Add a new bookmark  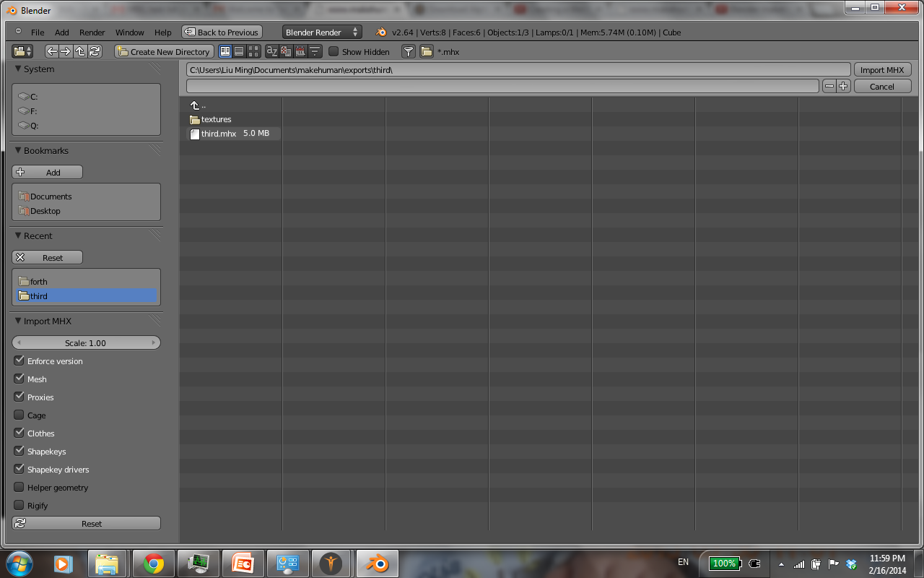pyautogui.click(x=48, y=172)
